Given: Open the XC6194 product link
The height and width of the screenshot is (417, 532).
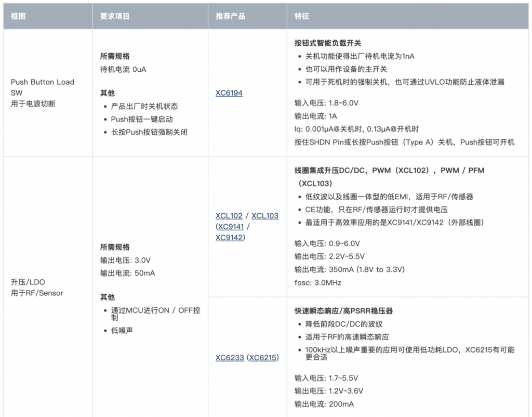Looking at the screenshot, I should 229,93.
